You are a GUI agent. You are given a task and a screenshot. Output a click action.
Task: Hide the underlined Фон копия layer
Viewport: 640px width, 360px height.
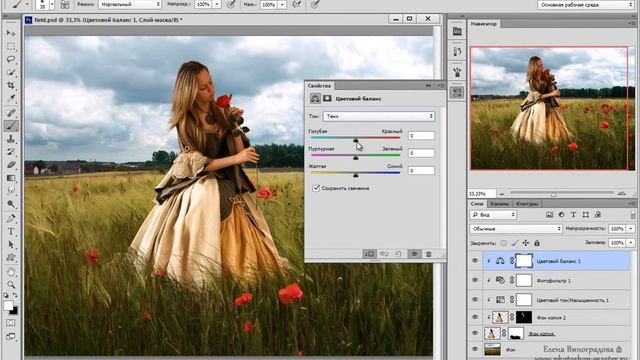(x=475, y=333)
